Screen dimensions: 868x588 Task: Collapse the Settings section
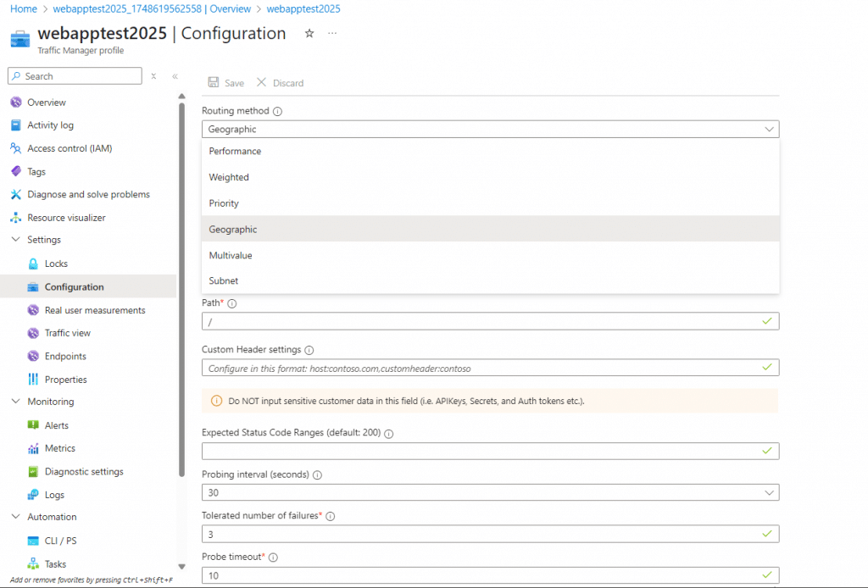(x=15, y=240)
